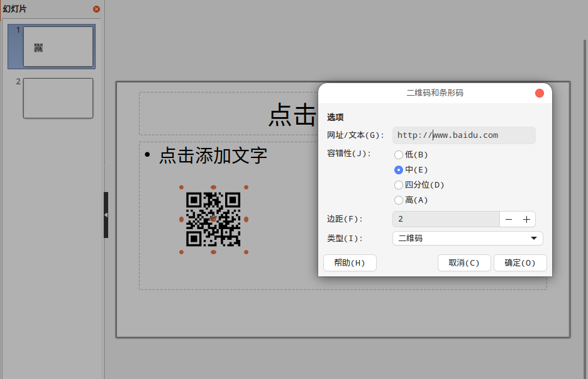Select slide 1 thumbnail
Screen dimensions: 588x379
(x=58, y=47)
